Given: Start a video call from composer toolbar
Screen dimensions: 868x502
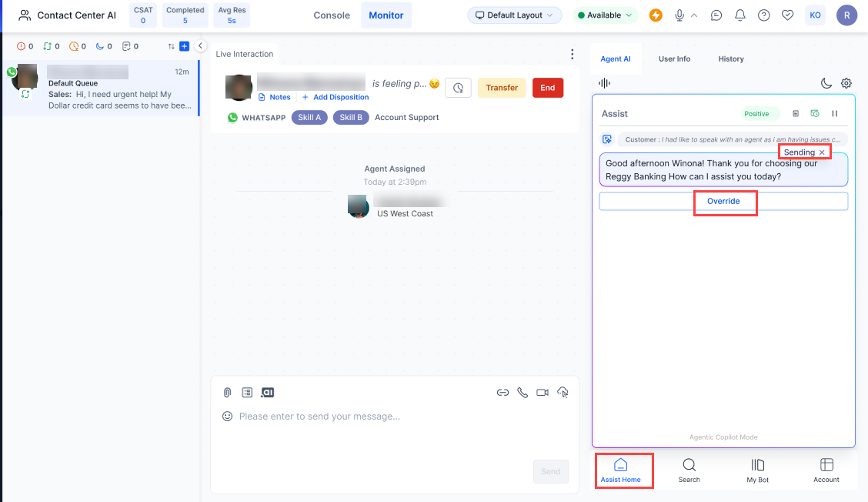Looking at the screenshot, I should (542, 393).
